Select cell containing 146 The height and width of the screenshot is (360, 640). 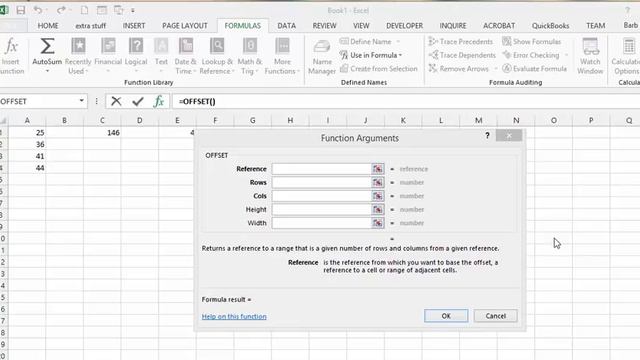pos(102,133)
